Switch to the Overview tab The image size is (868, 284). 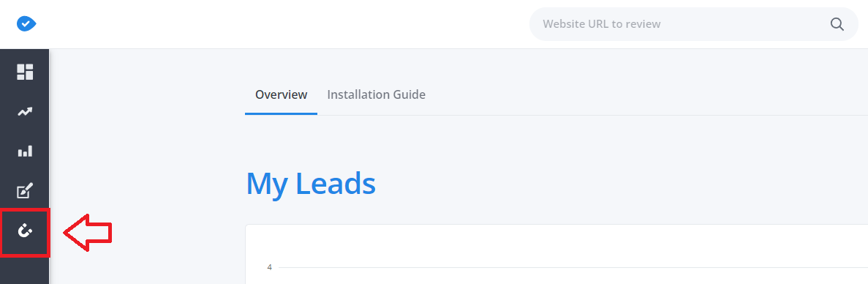pyautogui.click(x=282, y=94)
